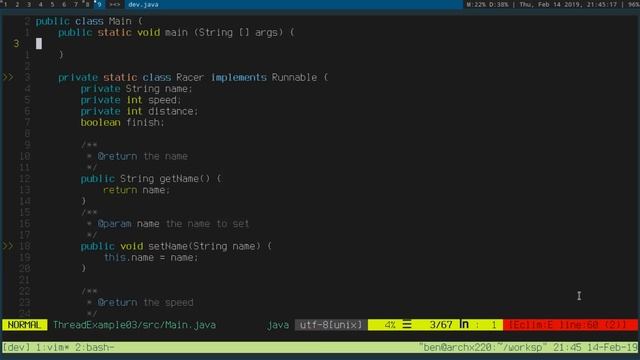Image resolution: width=640 pixels, height=360 pixels.
Task: Click 'private int speed;' field line
Action: click(131, 100)
